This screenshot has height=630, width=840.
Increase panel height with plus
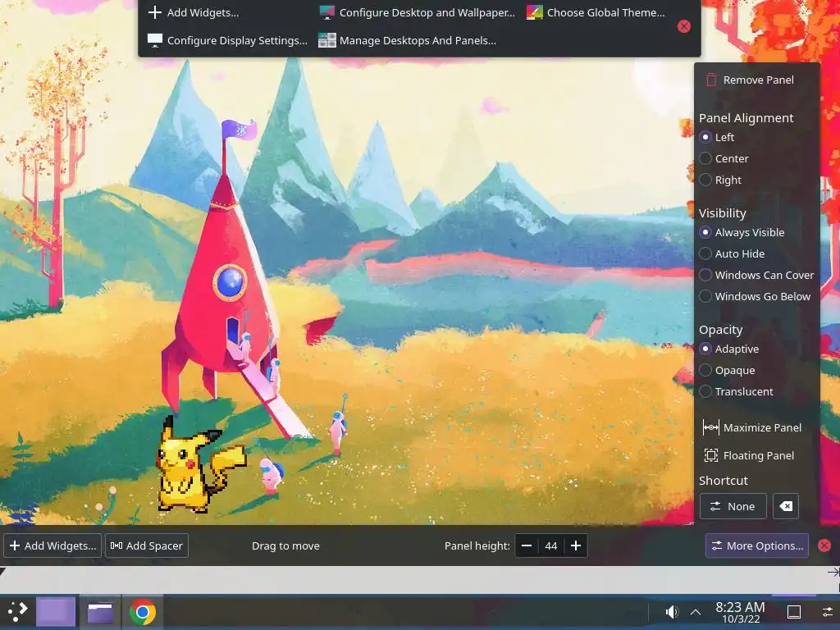point(576,546)
